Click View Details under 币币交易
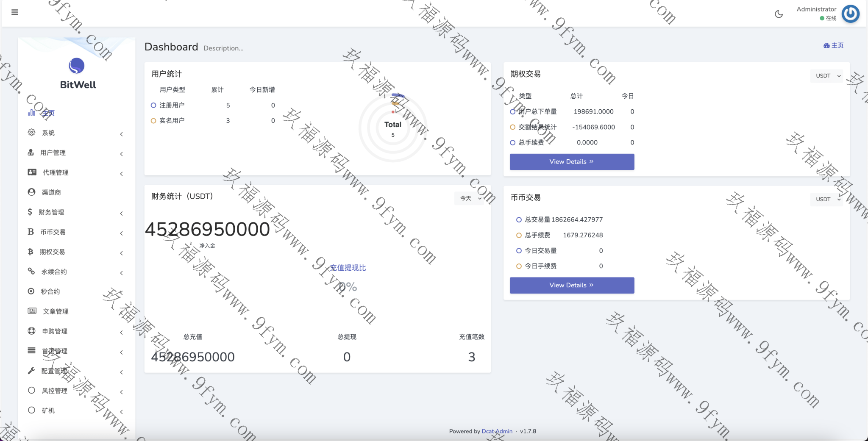868x441 pixels. coord(571,286)
